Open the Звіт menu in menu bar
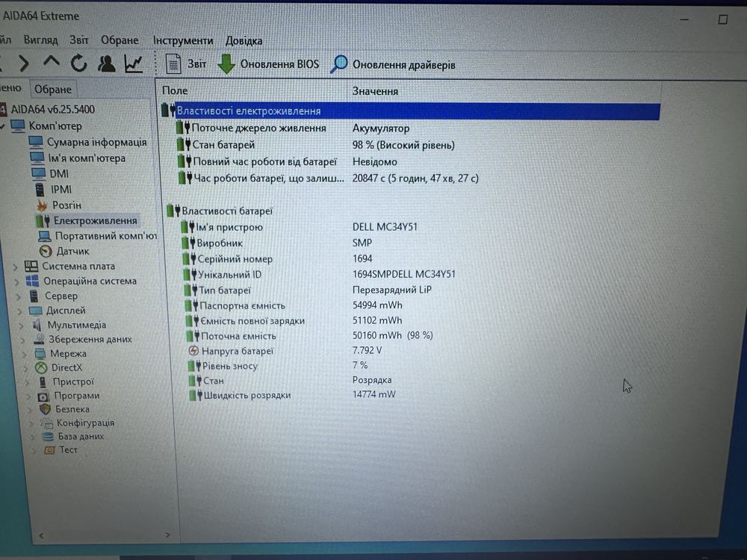Viewport: 747px width, 560px height. click(x=79, y=40)
